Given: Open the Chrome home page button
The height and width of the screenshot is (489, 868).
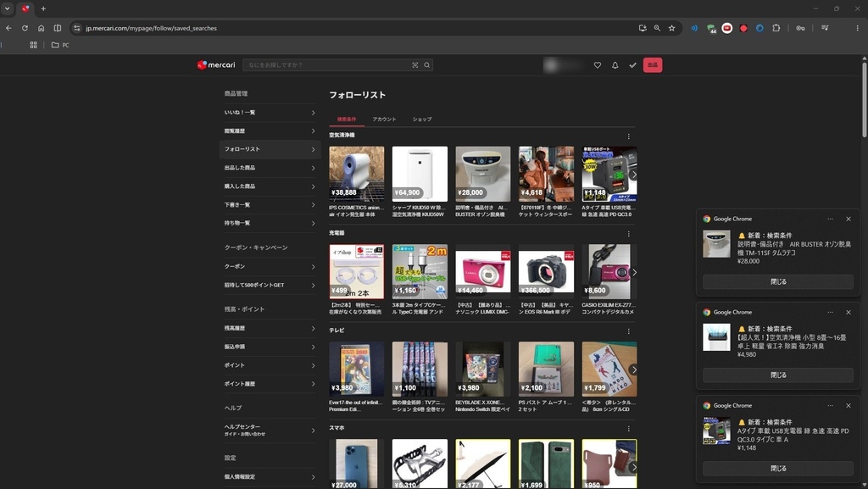Looking at the screenshot, I should click(x=41, y=28).
